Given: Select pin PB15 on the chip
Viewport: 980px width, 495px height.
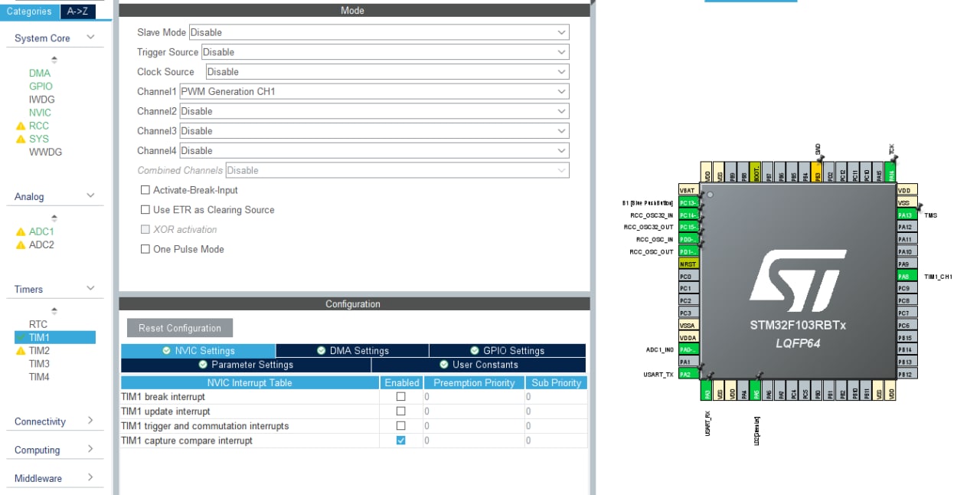Looking at the screenshot, I should [906, 337].
